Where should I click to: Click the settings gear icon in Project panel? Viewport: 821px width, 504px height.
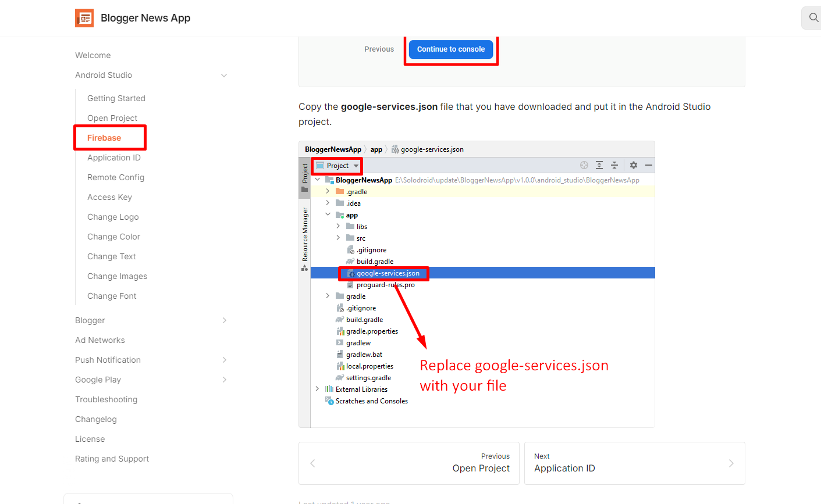coord(634,166)
